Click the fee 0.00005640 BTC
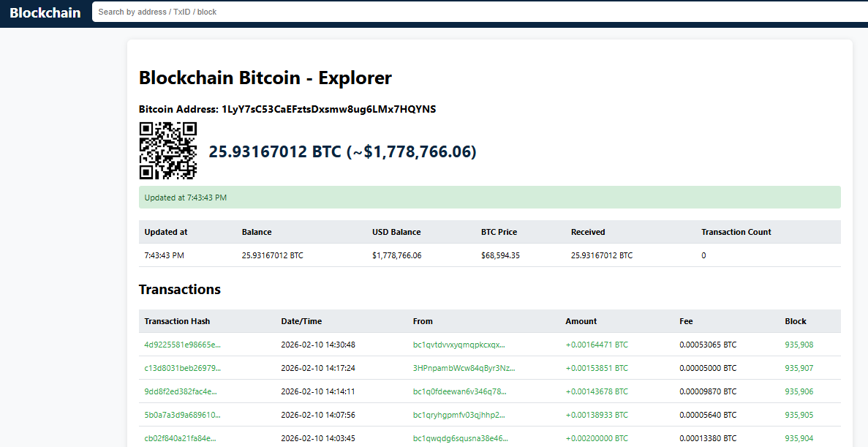868x447 pixels. click(708, 414)
